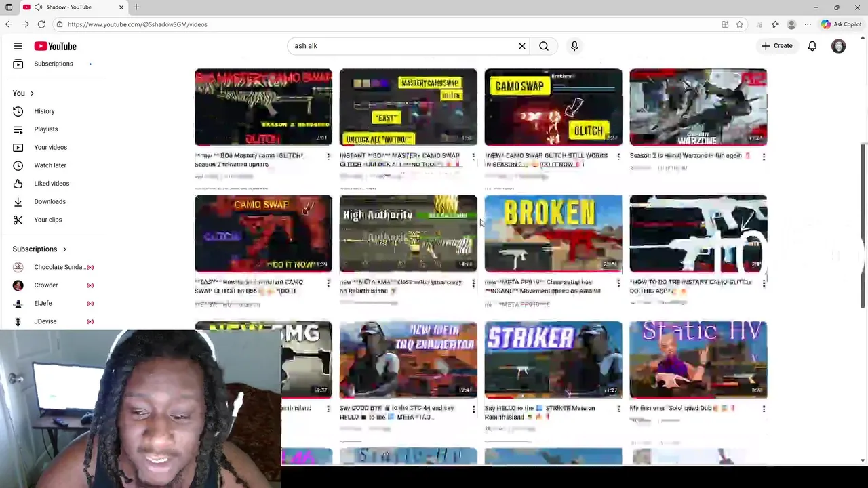This screenshot has height=488, width=868.
Task: Open options for 'STRIKER Meta' video
Action: (x=618, y=409)
